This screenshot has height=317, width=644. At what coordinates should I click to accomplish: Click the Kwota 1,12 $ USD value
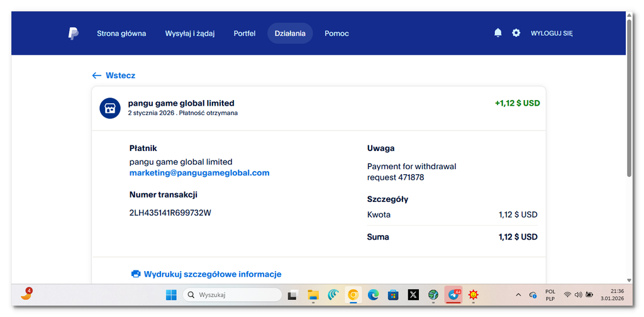[x=518, y=214]
